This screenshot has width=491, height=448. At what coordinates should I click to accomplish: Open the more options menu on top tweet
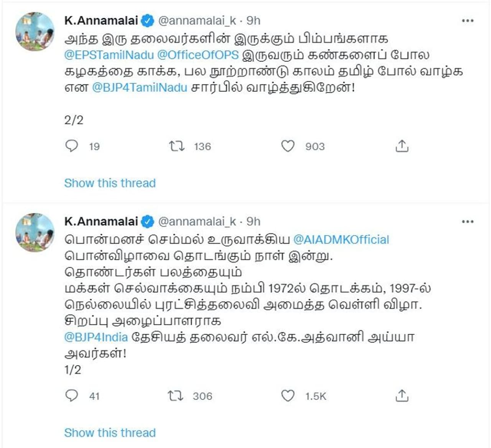point(468,21)
